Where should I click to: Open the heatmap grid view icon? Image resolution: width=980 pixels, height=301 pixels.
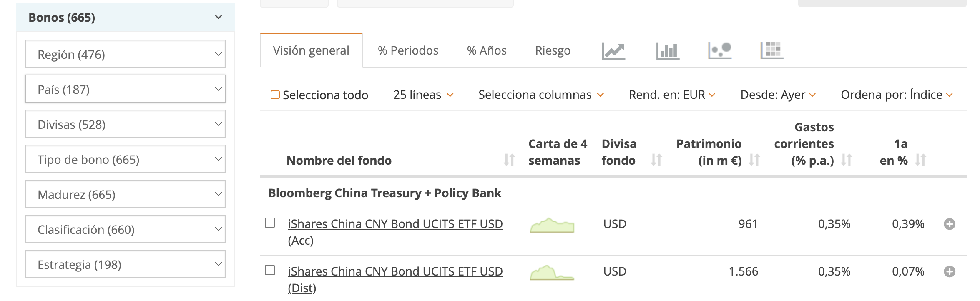tap(772, 50)
